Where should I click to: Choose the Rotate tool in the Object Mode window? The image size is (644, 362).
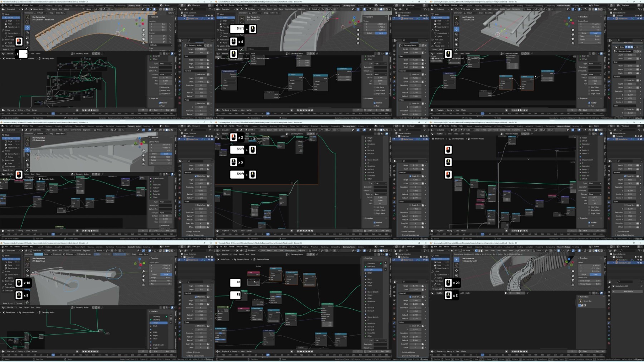pyautogui.click(x=27, y=33)
